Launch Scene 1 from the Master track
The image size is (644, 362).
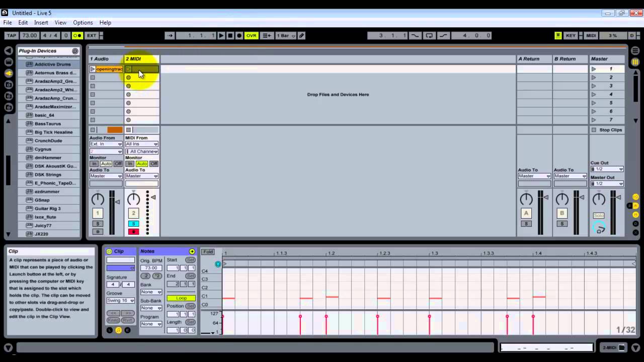pyautogui.click(x=594, y=69)
